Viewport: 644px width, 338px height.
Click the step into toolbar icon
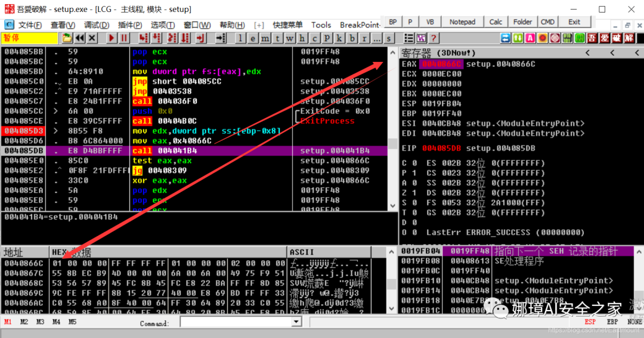point(143,38)
